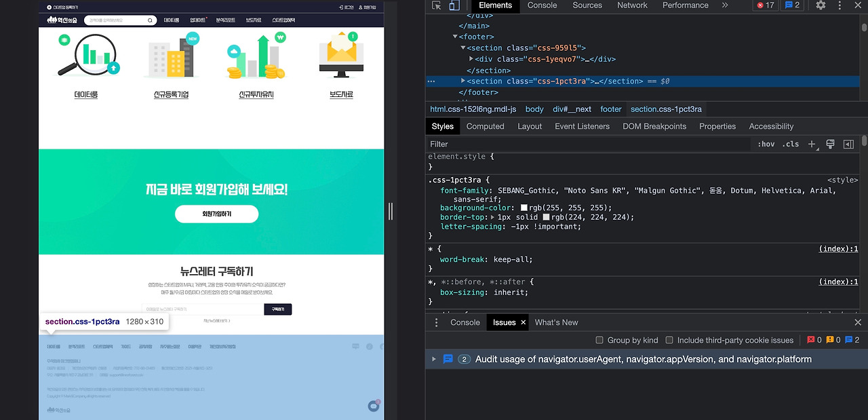Image resolution: width=868 pixels, height=420 pixels.
Task: Click the search magnifier icon in site header
Action: [151, 20]
